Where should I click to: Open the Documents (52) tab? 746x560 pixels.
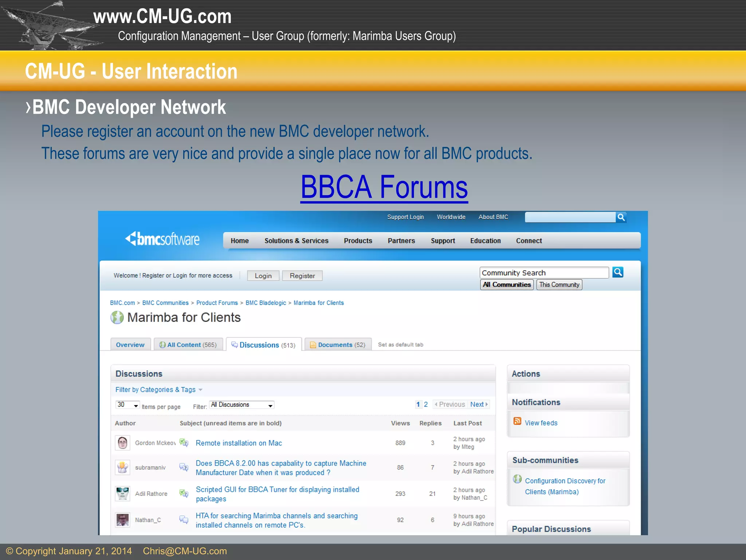(x=338, y=345)
